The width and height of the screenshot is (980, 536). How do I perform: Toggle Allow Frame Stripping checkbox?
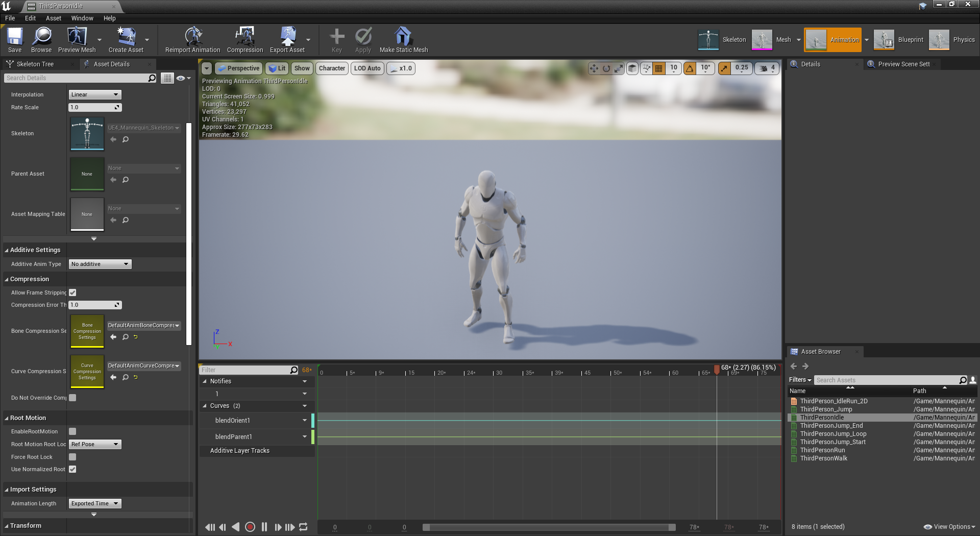point(72,293)
